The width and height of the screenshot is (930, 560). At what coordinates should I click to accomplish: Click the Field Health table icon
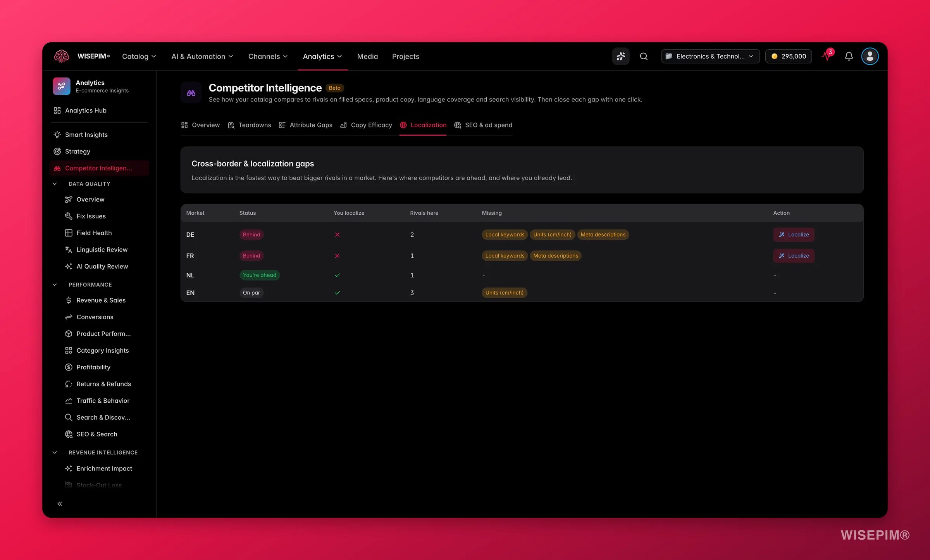(x=69, y=233)
